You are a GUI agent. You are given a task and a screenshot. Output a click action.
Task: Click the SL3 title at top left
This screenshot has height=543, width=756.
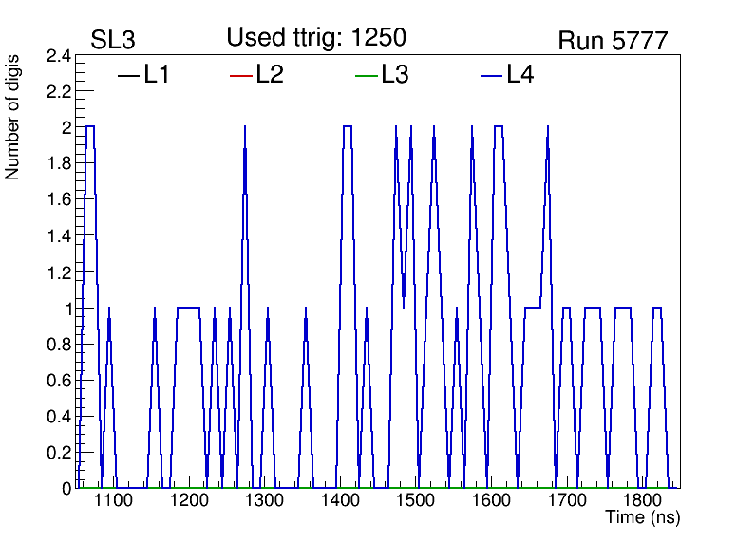[x=112, y=40]
